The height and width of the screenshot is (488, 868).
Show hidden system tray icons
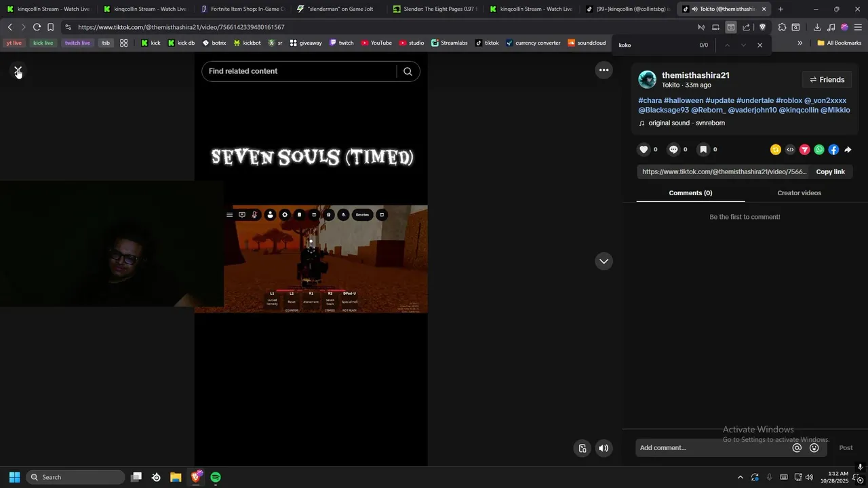740,477
